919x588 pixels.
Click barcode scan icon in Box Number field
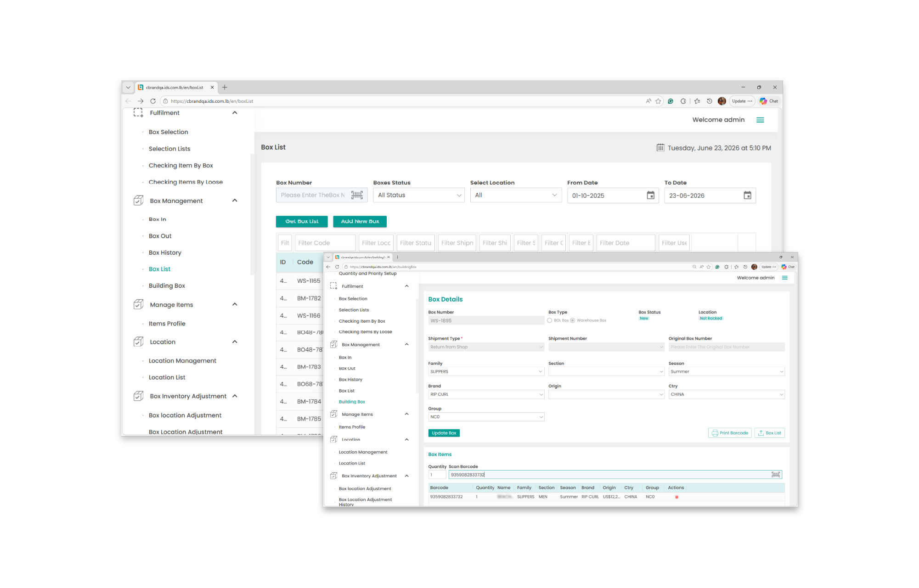[x=357, y=195]
